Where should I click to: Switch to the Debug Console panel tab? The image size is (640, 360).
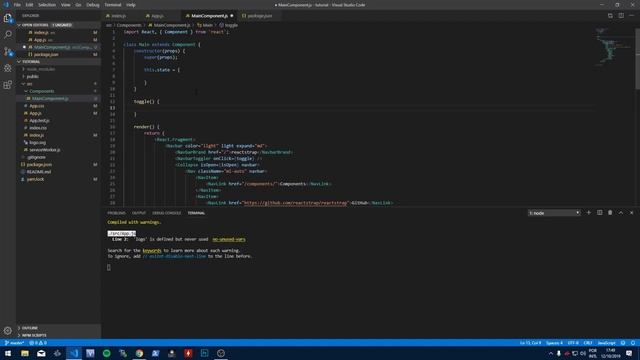pos(167,213)
